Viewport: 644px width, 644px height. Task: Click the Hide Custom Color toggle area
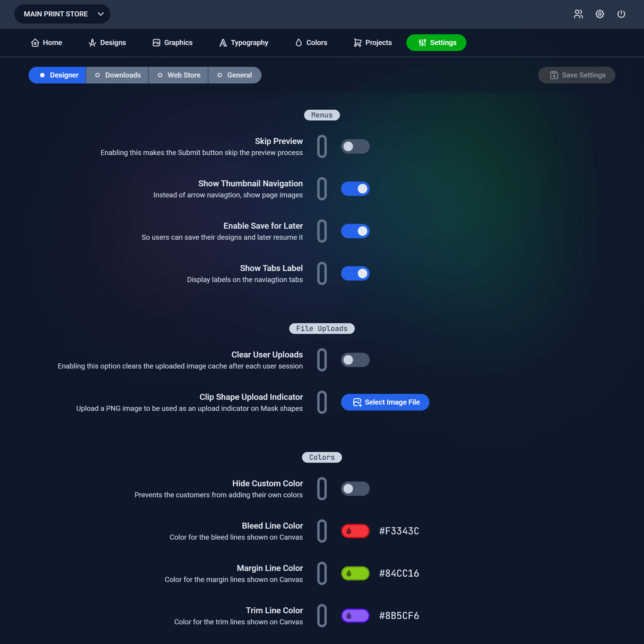click(355, 488)
